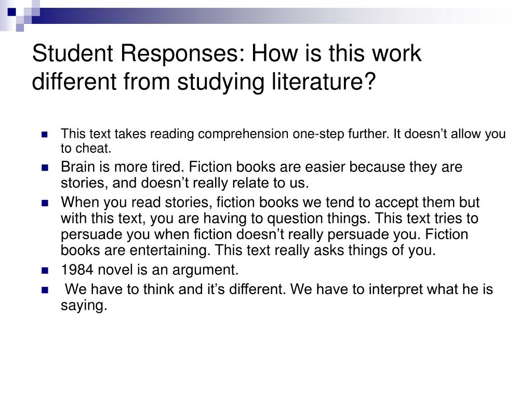This screenshot has width=532, height=399.
Task: Click the final word 'saying.'
Action: pyautogui.click(x=84, y=305)
